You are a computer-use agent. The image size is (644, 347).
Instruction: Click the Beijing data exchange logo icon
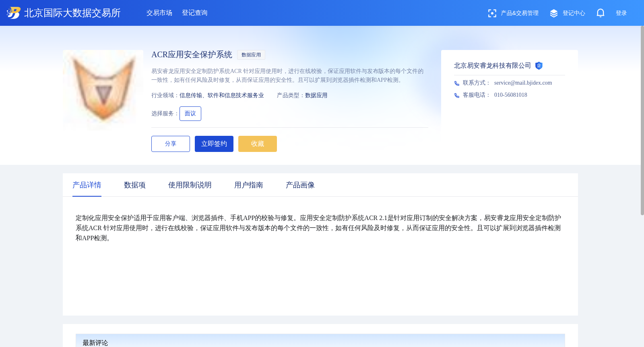pos(13,13)
